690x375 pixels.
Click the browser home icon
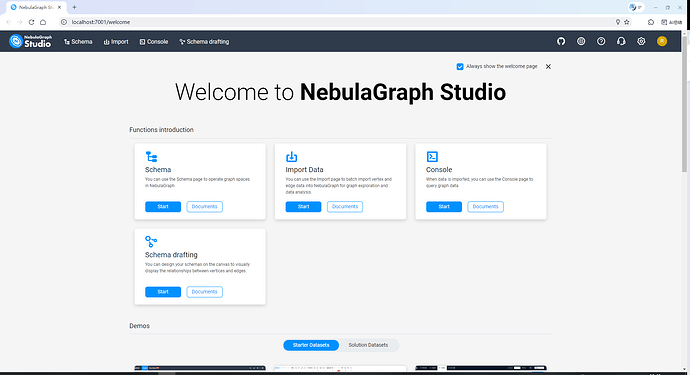(x=43, y=22)
